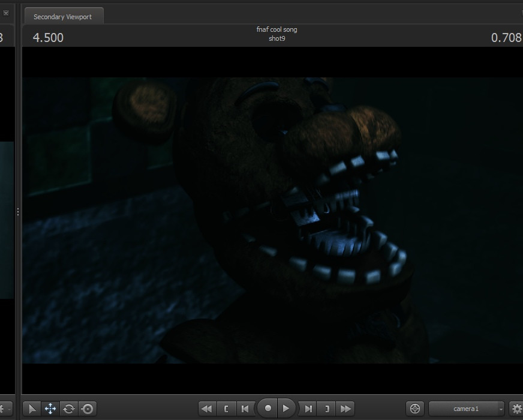Open the camera1 selection dropdown

coord(466,409)
